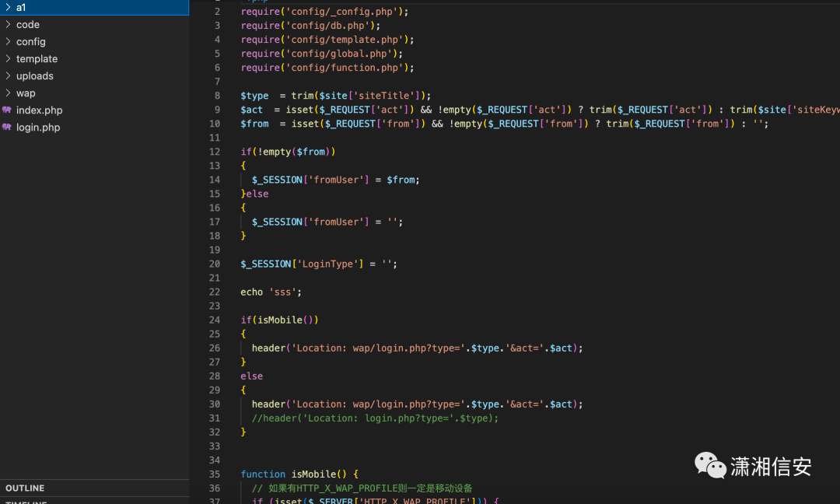Screen dimensions: 840x504
Task: Click the require 'config/template.php' line
Action: [327, 39]
